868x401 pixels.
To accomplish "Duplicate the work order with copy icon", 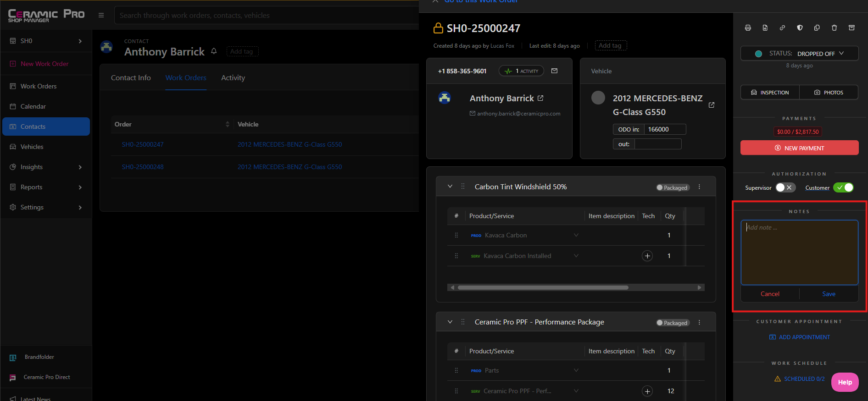I will point(817,28).
